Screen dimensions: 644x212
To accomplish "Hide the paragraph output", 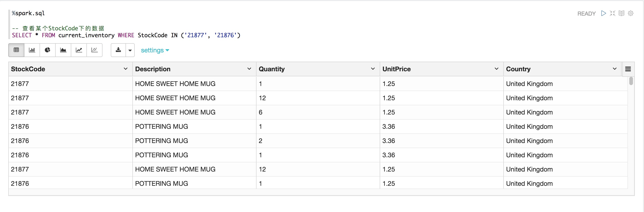I will coord(621,13).
